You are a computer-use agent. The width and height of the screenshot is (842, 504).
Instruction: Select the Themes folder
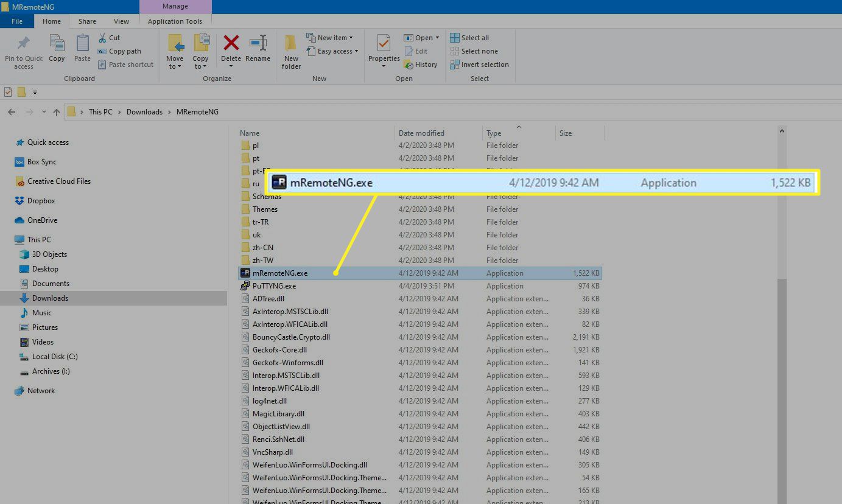pos(265,209)
